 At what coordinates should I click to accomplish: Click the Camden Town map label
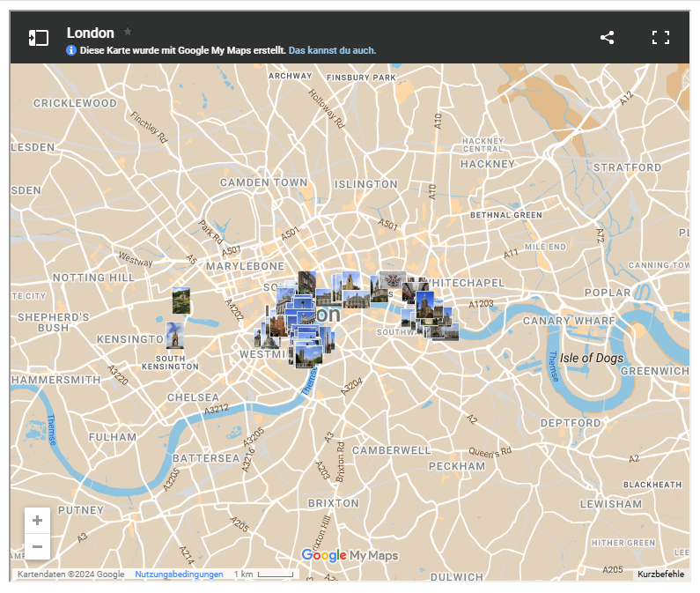263,182
